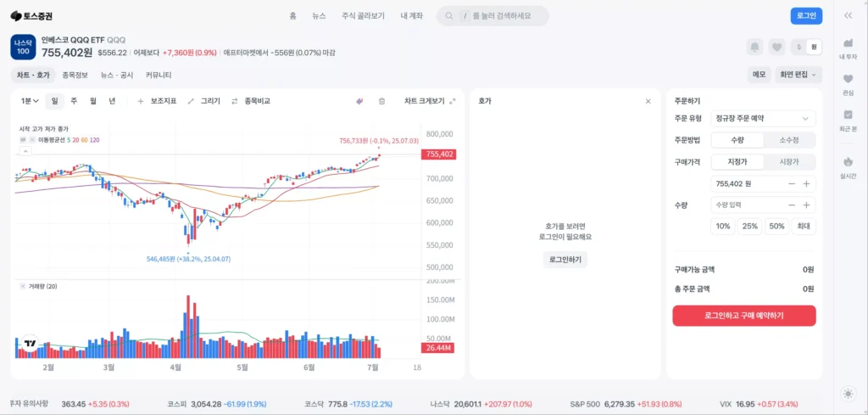Increase price with plus button
Screen dimensions: 868x415
(806, 183)
